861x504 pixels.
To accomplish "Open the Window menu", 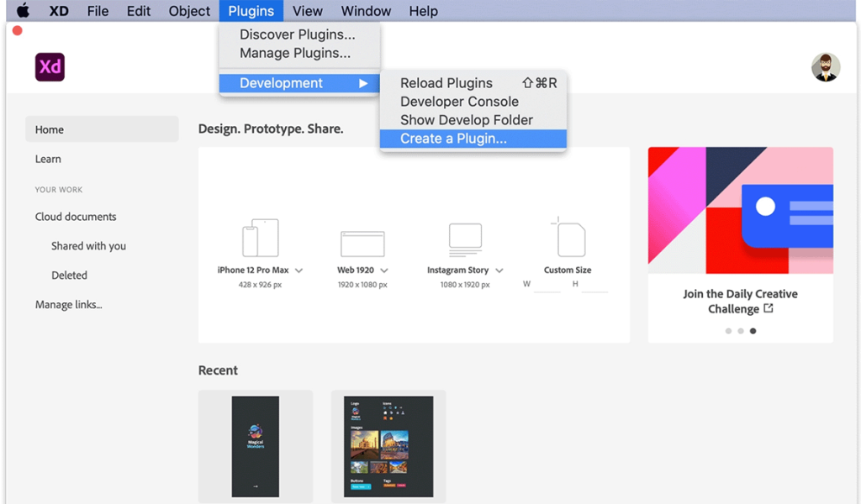I will [366, 11].
